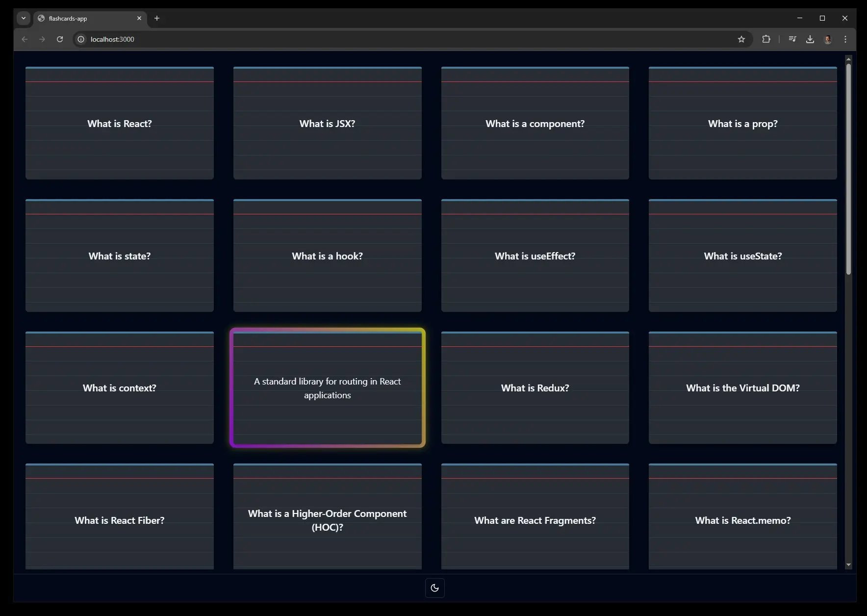Viewport: 867px width, 616px height.
Task: Bookmark this page with the star icon
Action: tap(741, 39)
